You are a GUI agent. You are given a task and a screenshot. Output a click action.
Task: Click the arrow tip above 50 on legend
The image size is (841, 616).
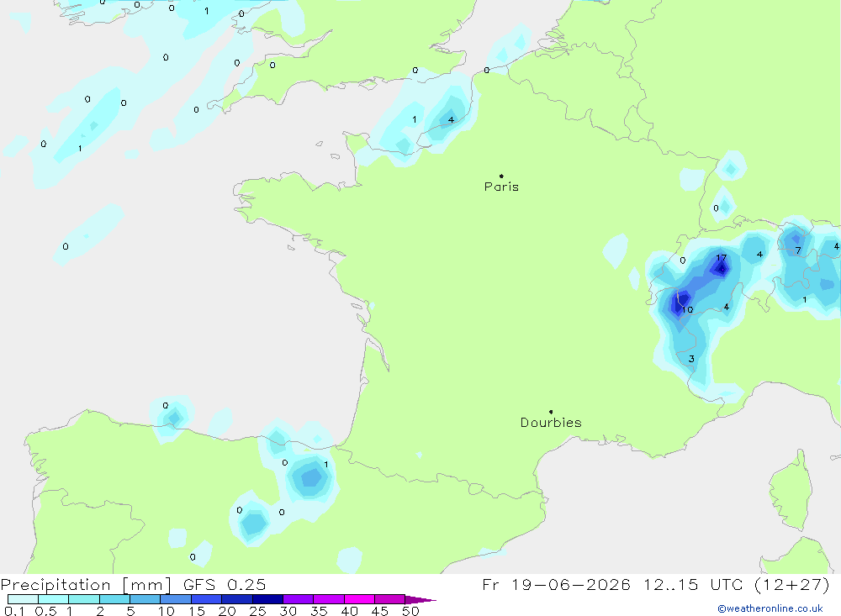(x=420, y=599)
